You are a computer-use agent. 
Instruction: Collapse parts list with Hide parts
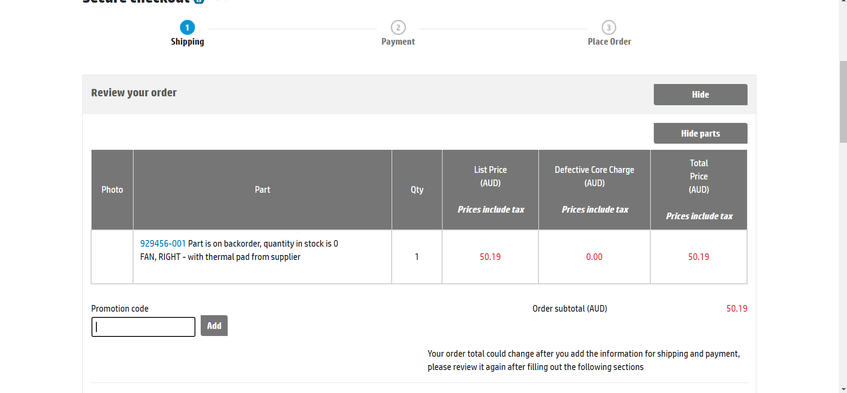[701, 133]
